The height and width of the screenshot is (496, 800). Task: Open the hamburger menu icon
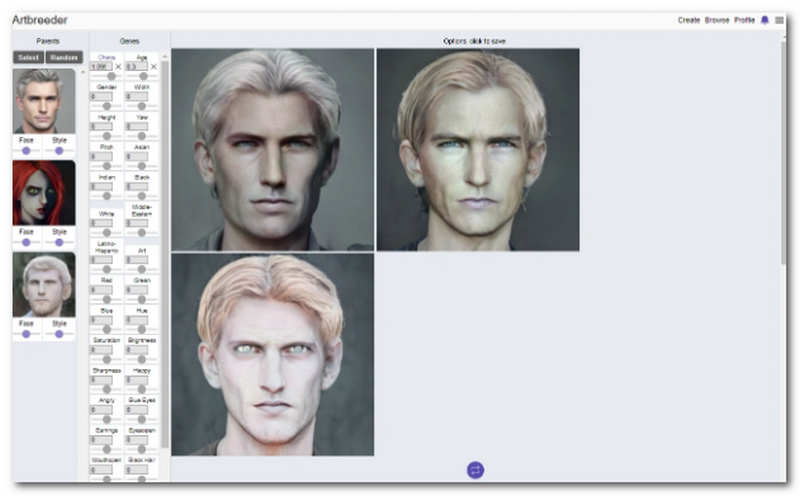coord(779,20)
